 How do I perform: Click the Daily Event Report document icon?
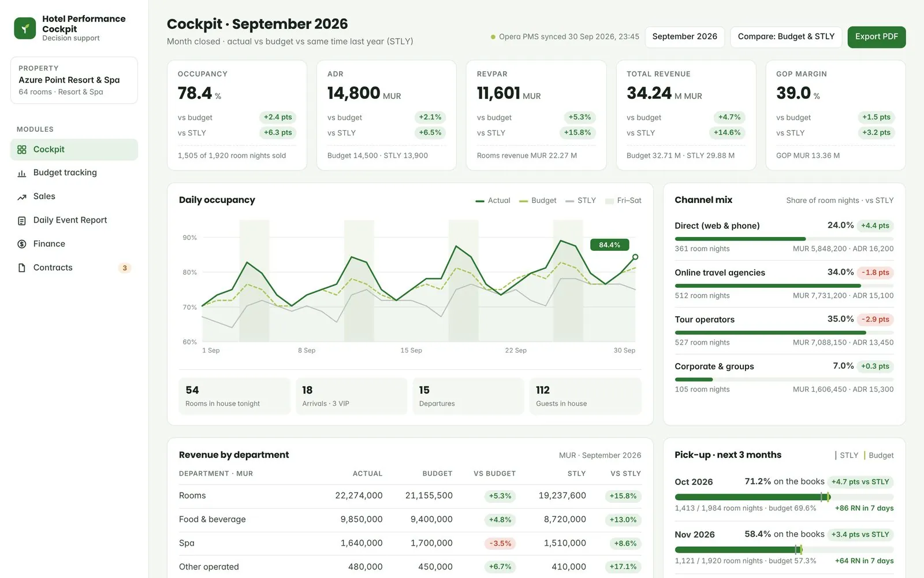(22, 221)
